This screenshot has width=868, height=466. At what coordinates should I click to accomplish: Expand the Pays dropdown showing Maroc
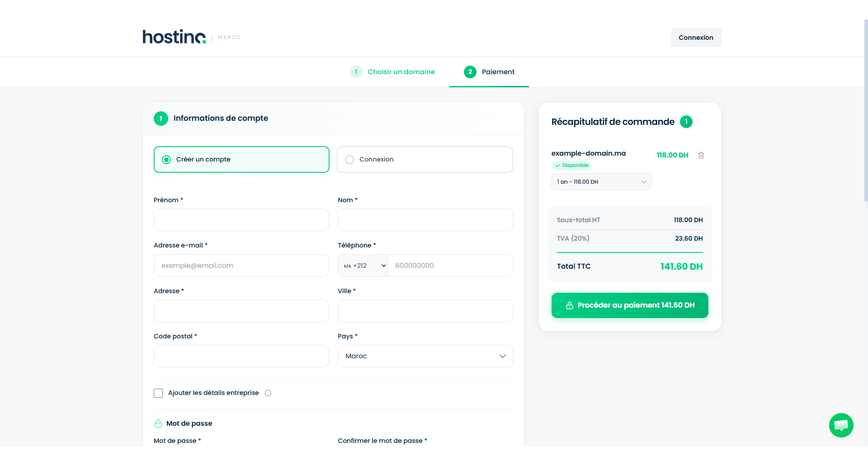click(425, 356)
